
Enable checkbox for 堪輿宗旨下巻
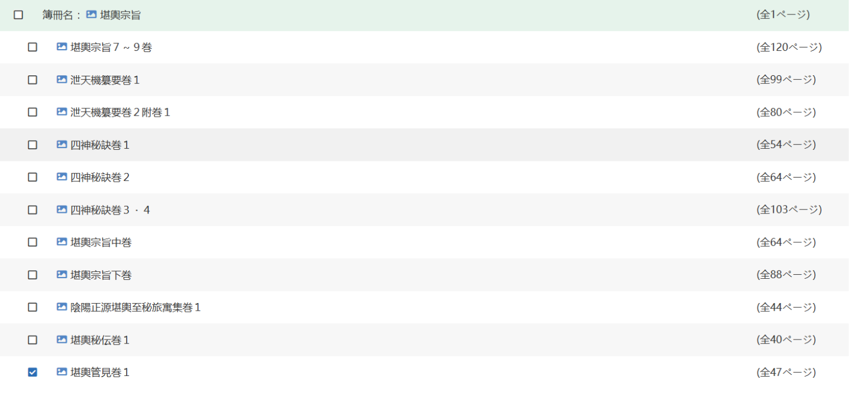[x=32, y=275]
